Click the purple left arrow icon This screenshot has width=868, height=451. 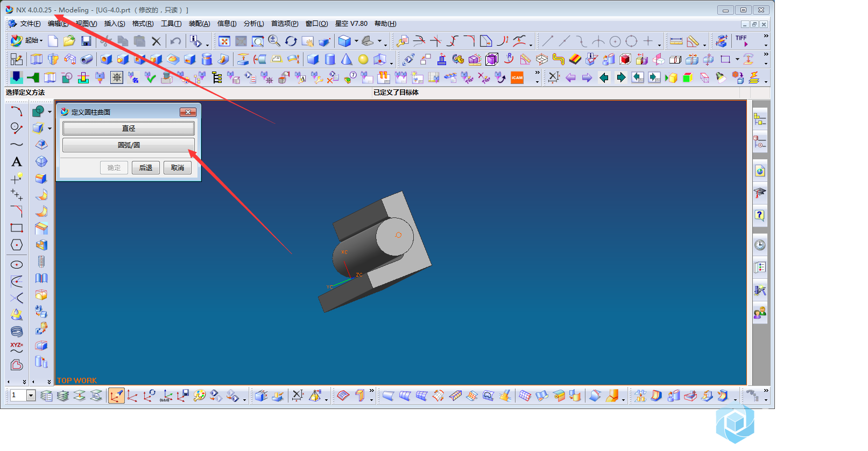570,77
